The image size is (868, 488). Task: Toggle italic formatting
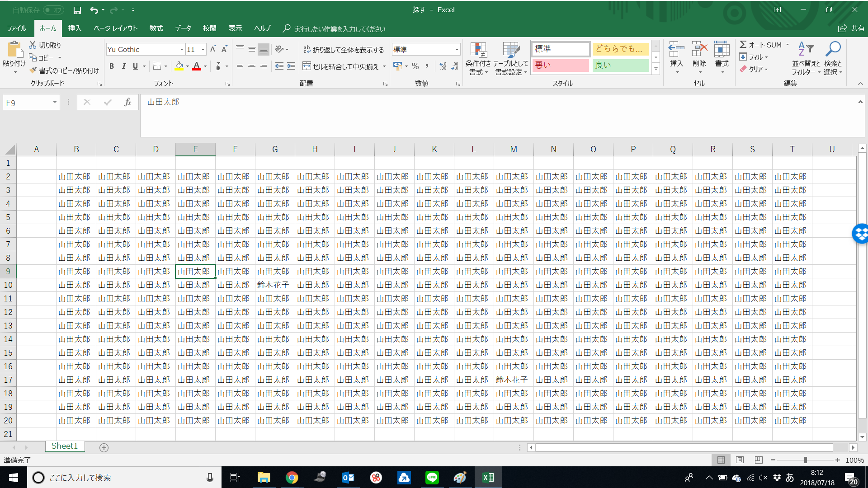click(123, 66)
